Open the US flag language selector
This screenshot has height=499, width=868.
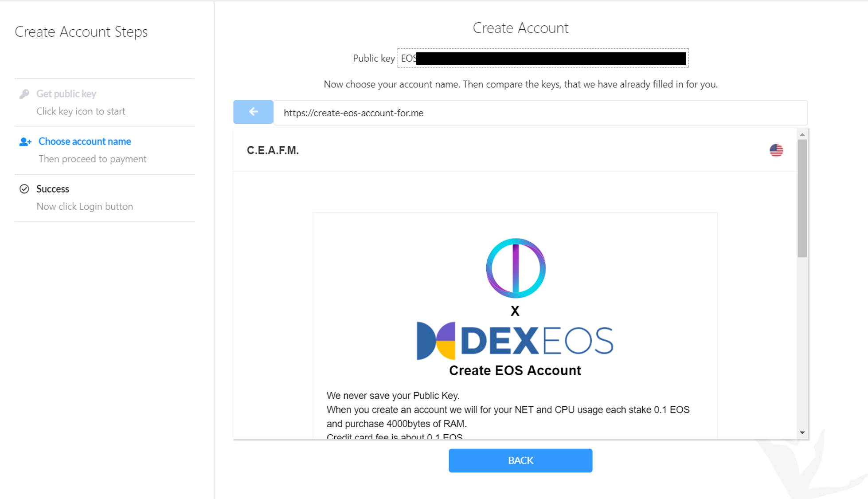coord(776,150)
